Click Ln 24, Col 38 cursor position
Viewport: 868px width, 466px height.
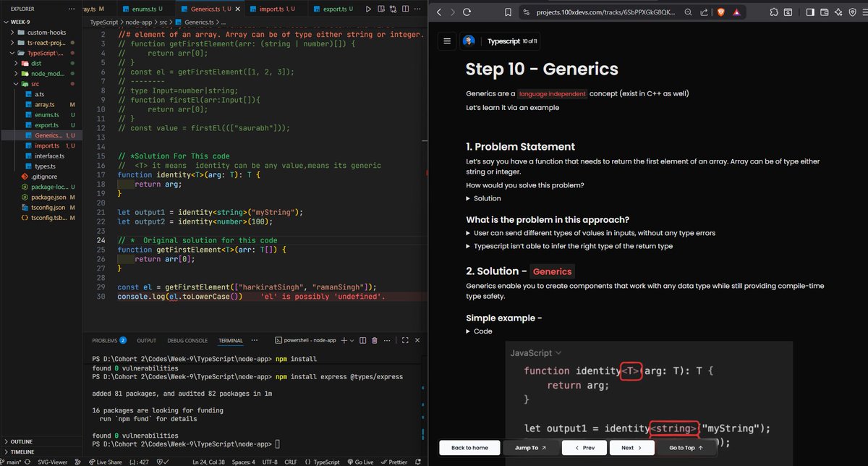[x=209, y=461]
